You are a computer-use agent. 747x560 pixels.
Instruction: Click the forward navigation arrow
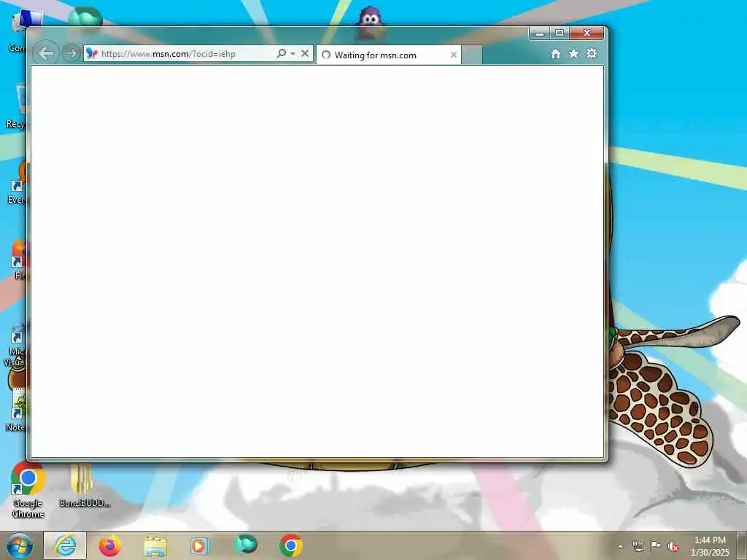click(71, 53)
